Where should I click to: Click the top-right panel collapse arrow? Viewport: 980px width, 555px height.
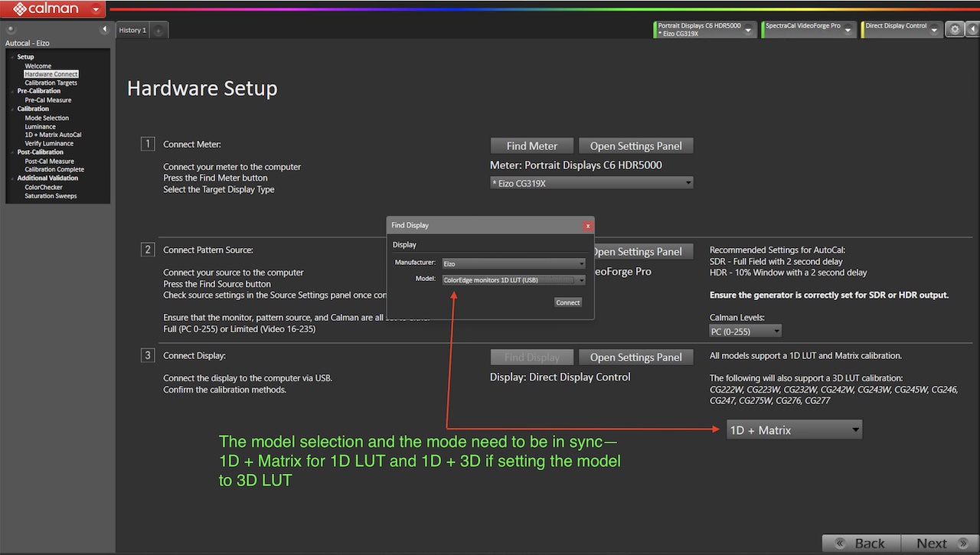972,29
